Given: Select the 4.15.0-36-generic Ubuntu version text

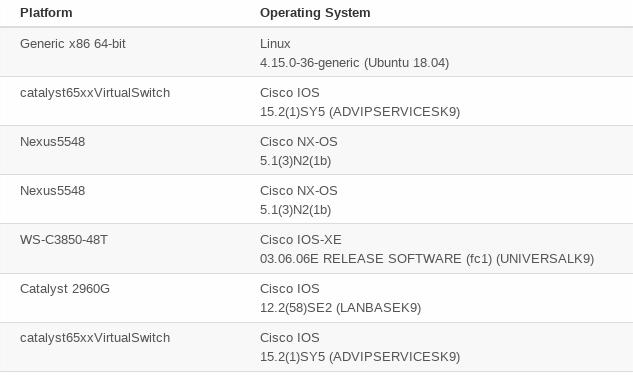Looking at the screenshot, I should pyautogui.click(x=354, y=63).
